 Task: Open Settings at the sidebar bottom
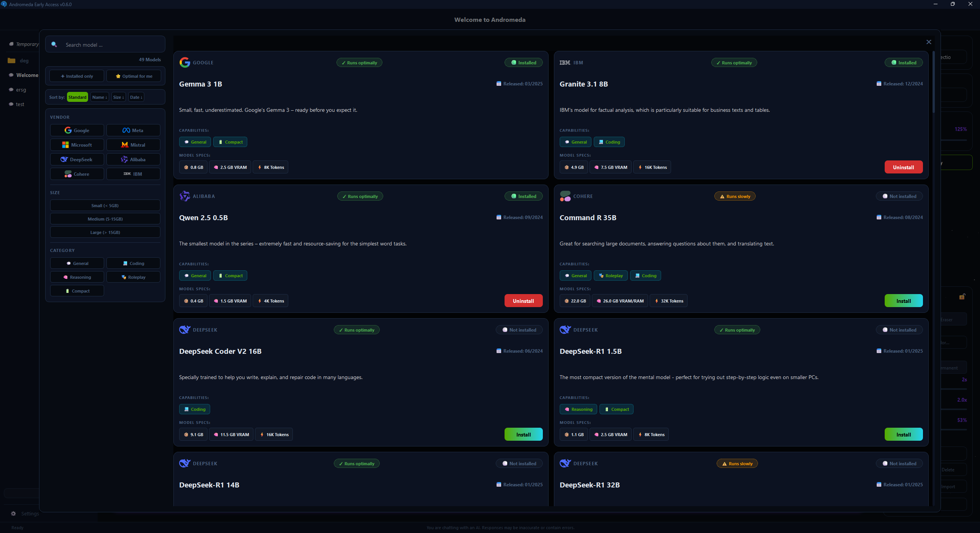point(25,513)
